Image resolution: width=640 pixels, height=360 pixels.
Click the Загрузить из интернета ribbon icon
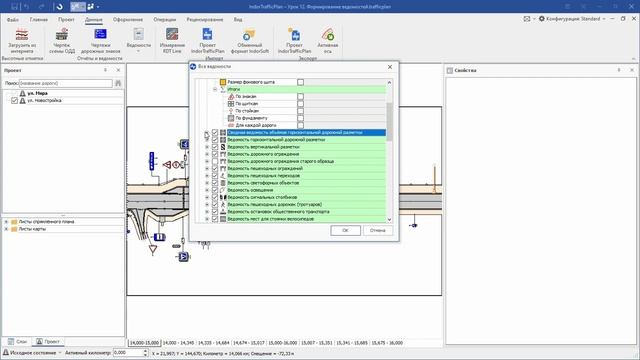(22, 35)
